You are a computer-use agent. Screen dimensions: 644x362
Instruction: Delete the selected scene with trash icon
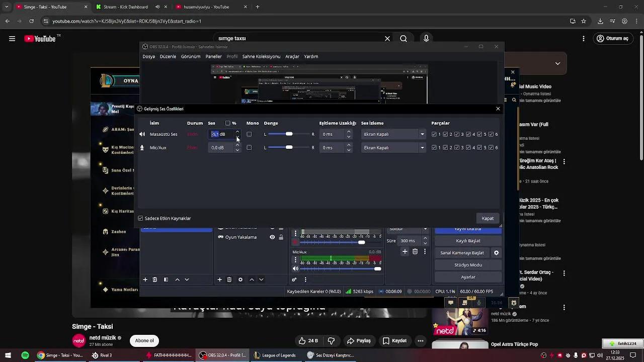pos(155,280)
